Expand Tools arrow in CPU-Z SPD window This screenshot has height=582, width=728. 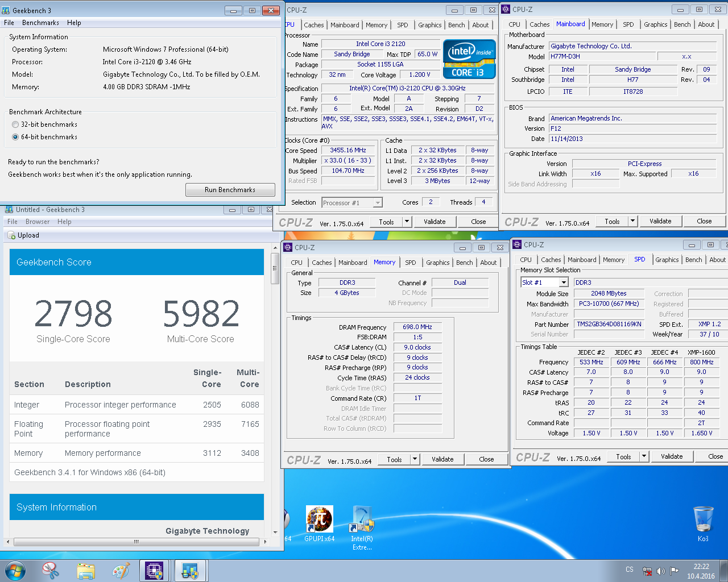[644, 456]
